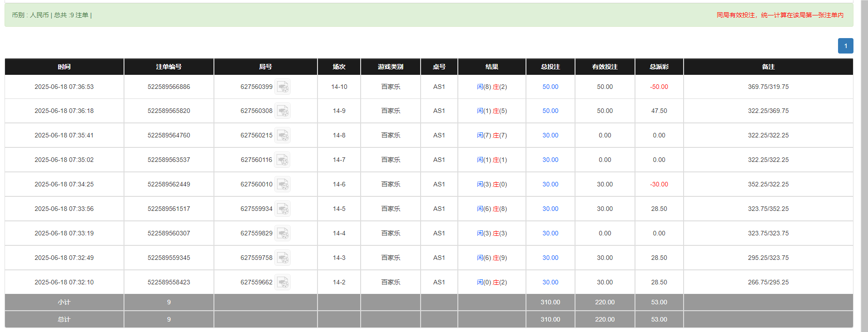Click 30.00 total bet link for session 14-8
868x332 pixels.
pos(550,136)
